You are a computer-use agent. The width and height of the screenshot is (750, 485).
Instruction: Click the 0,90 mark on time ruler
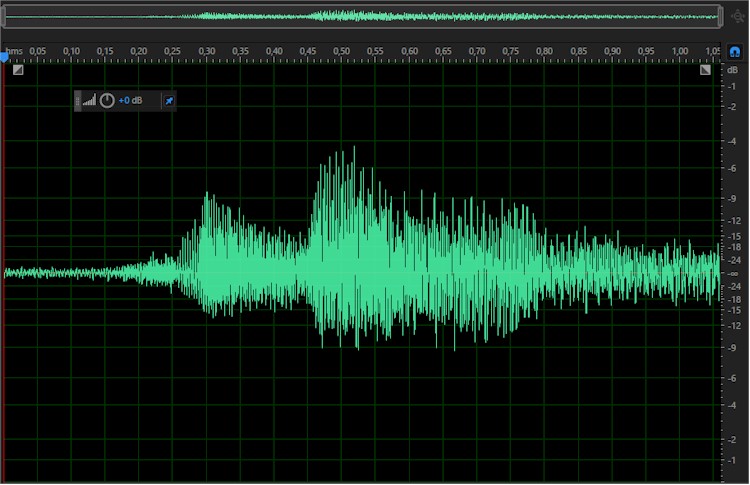tap(612, 51)
